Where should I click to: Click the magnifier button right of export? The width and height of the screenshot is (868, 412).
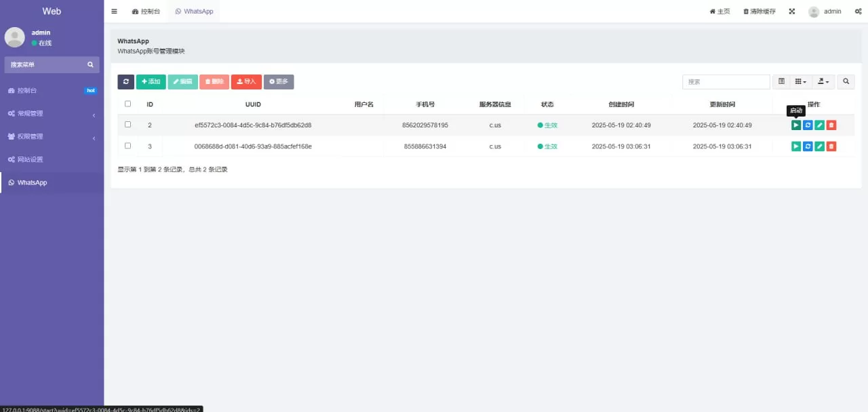[x=846, y=82]
